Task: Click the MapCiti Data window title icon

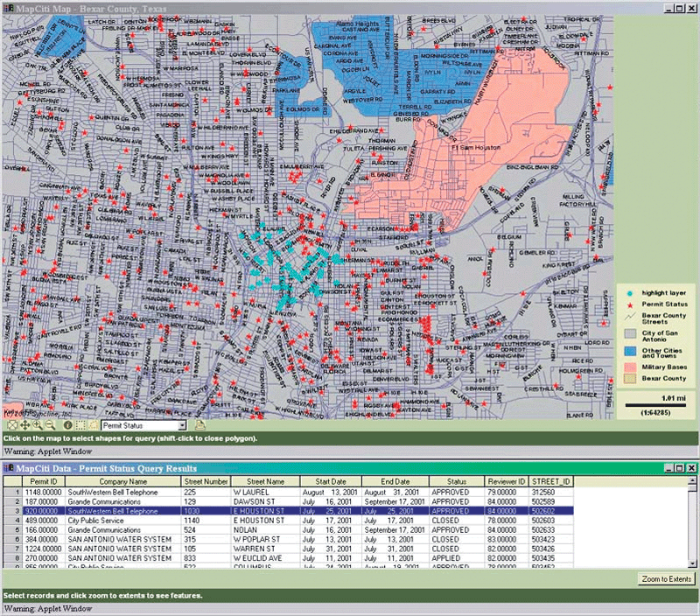Action: (9, 468)
